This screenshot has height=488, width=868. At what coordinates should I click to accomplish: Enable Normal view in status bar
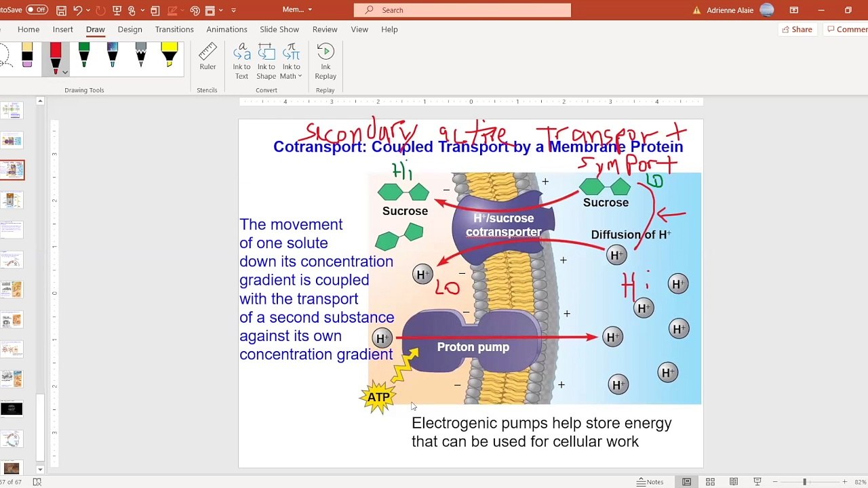tap(687, 482)
